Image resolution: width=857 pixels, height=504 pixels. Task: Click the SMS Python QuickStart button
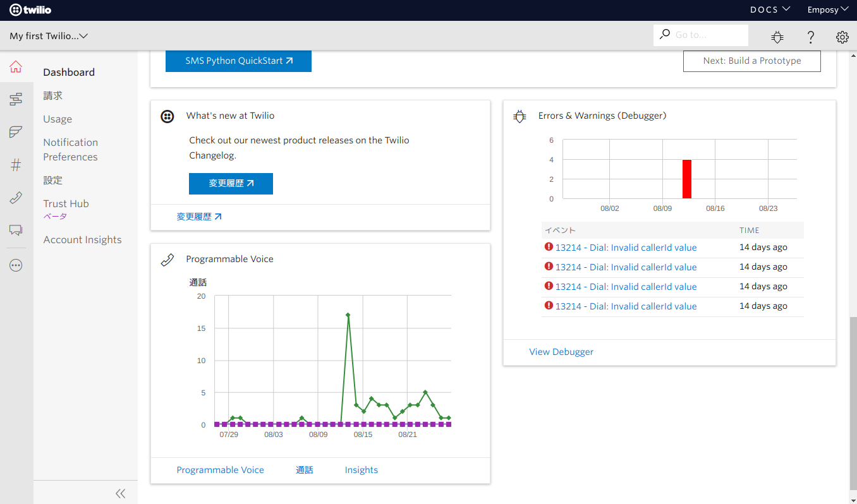click(238, 61)
